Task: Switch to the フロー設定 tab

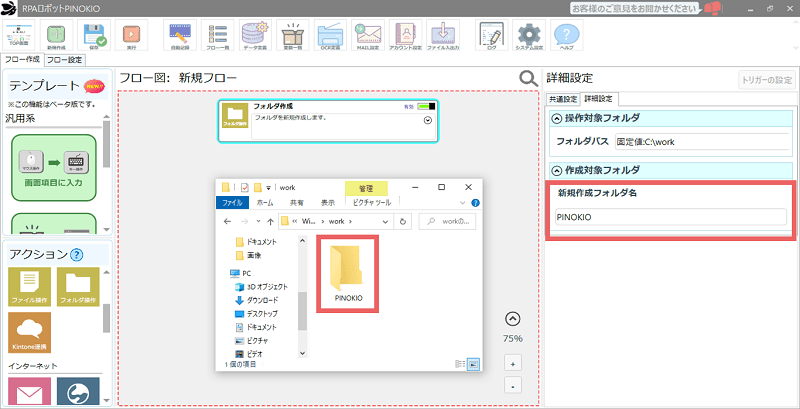Action: pos(65,60)
